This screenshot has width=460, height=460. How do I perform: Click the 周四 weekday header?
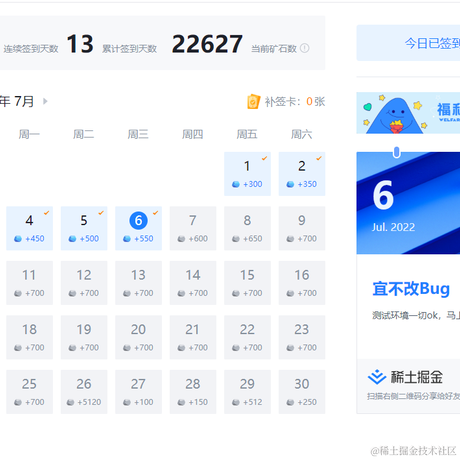point(193,134)
